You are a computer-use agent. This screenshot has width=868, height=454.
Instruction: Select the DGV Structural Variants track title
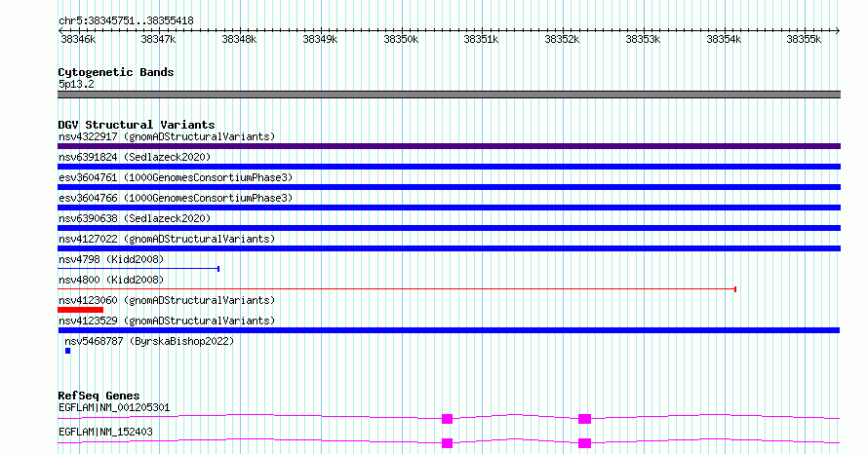click(137, 125)
